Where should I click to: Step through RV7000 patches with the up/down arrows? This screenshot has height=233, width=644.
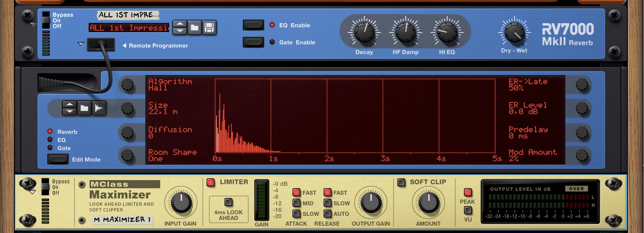tap(180, 27)
